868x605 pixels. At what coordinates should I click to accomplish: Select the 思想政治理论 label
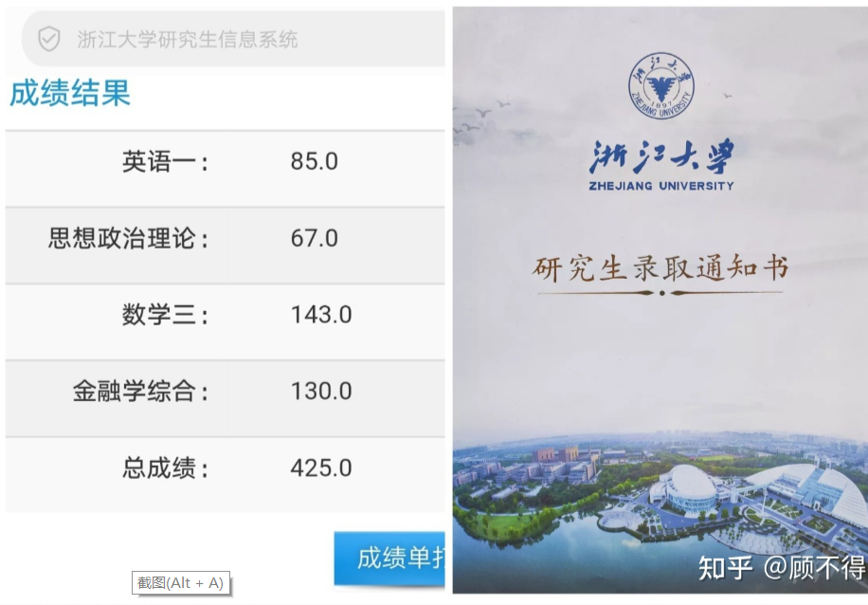pos(129,239)
